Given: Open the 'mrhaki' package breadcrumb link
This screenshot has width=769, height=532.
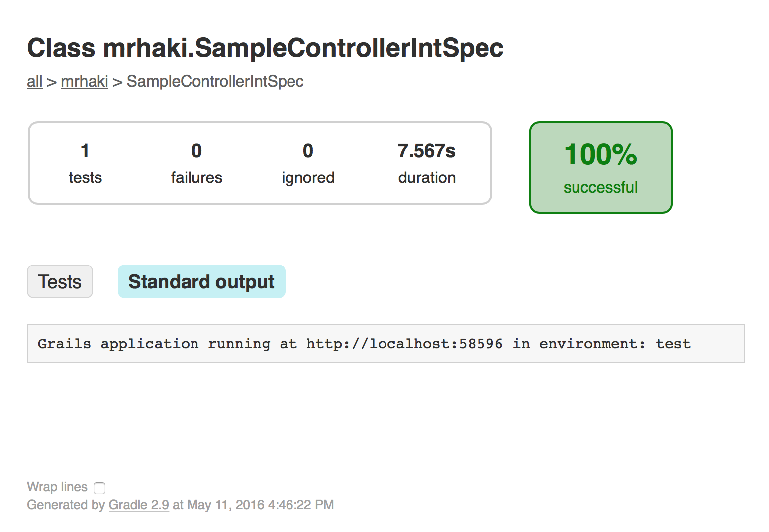Looking at the screenshot, I should (x=84, y=81).
